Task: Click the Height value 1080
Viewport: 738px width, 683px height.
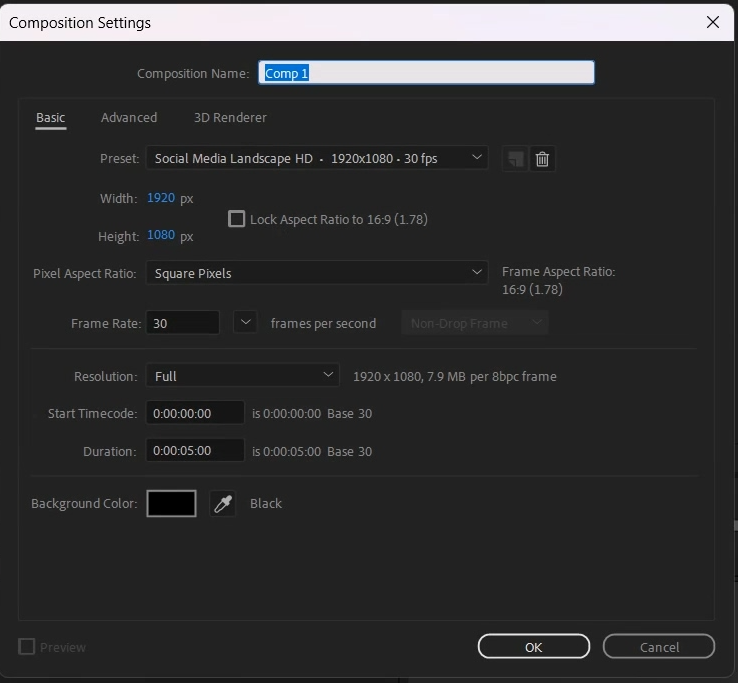Action: pyautogui.click(x=161, y=235)
